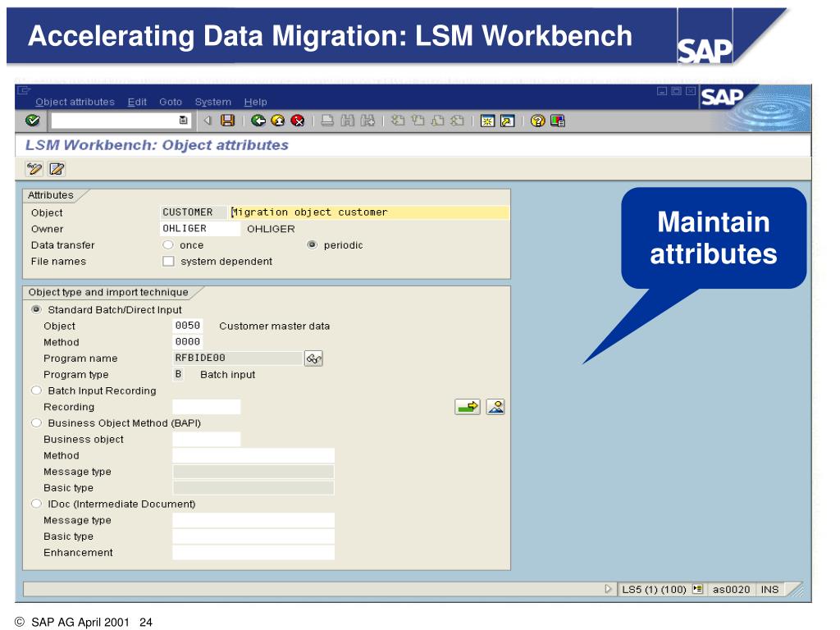This screenshot has height=630, width=840.
Task: Collapse the command field with the arrow
Action: tap(208, 121)
